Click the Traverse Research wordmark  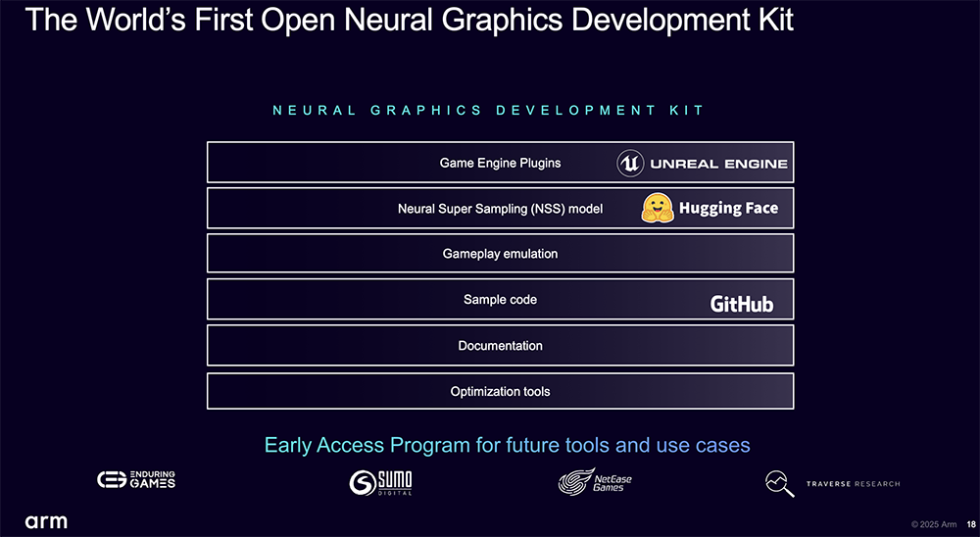[854, 484]
